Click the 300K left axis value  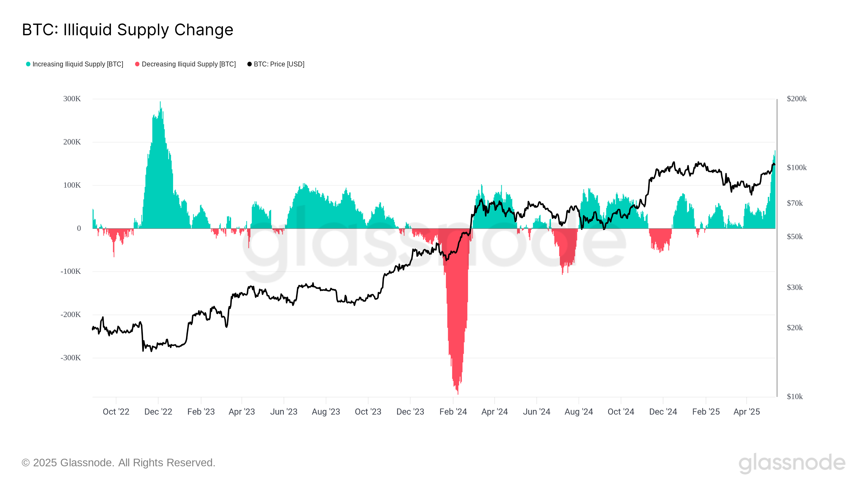pyautogui.click(x=72, y=99)
